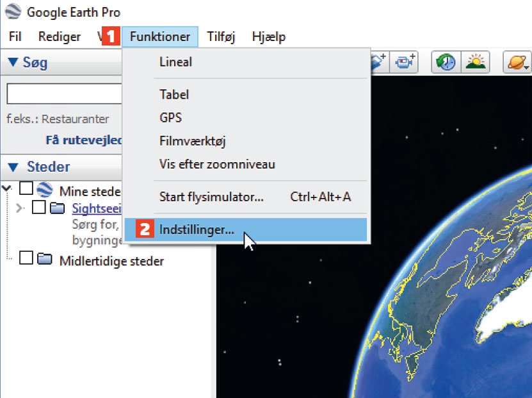Click the Få rutevejledning link
The image size is (532, 398).
(83, 140)
